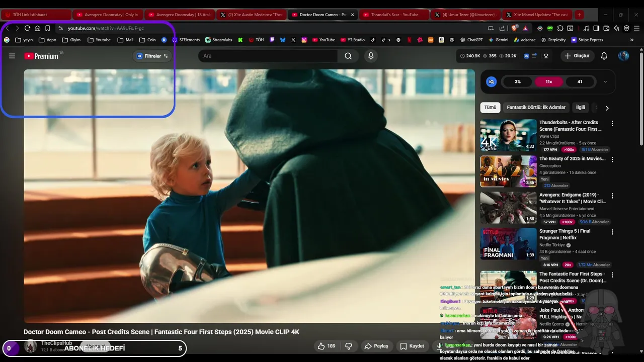Open Twitch bookmark icon
The width and height of the screenshot is (644, 362).
point(272,40)
